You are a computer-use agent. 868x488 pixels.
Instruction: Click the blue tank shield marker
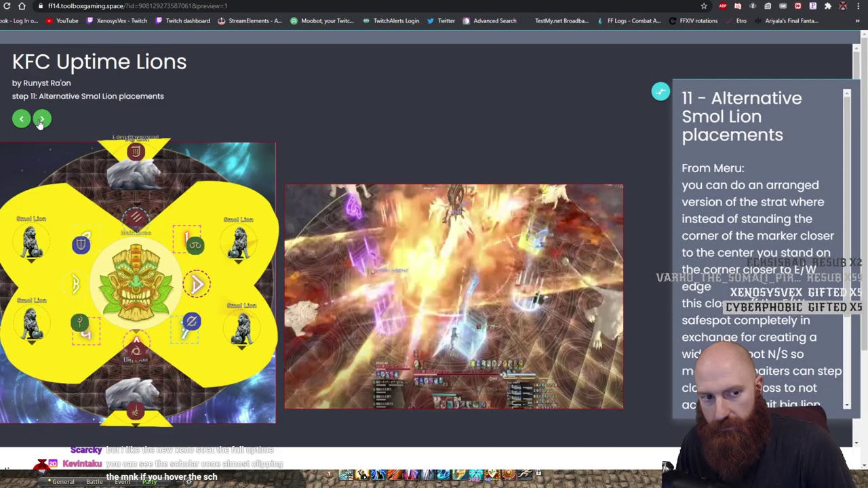(x=81, y=244)
